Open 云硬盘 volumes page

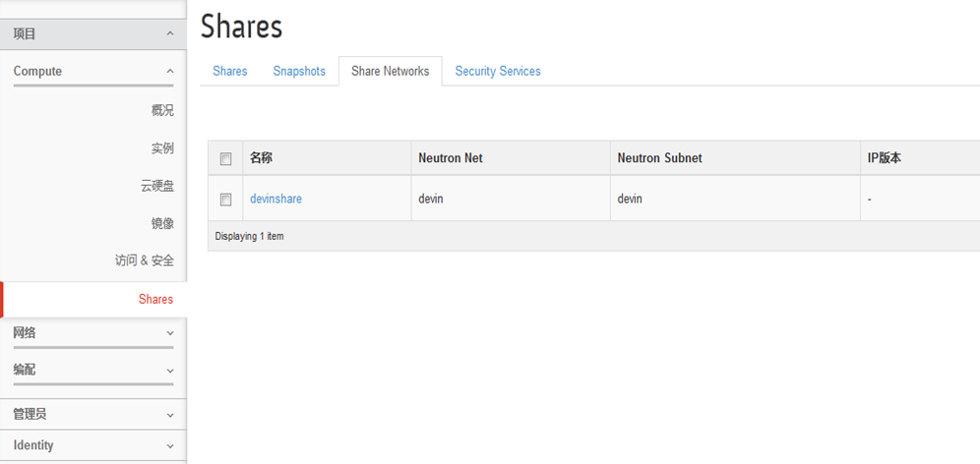click(x=156, y=186)
